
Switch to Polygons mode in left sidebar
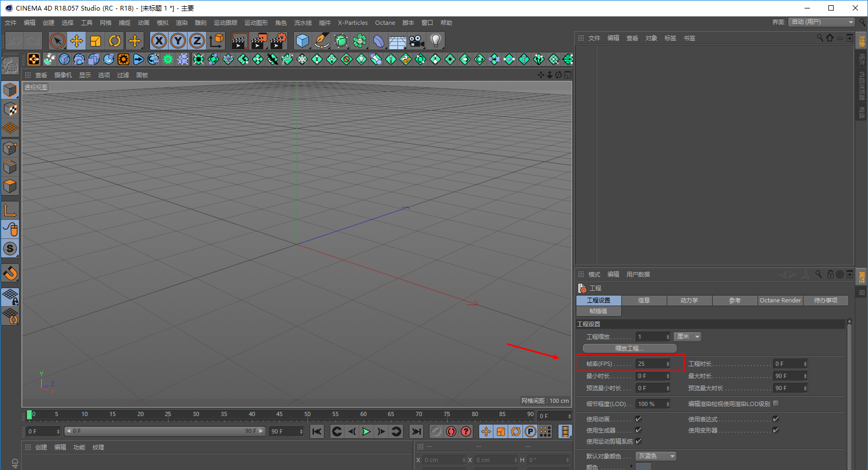pos(10,187)
